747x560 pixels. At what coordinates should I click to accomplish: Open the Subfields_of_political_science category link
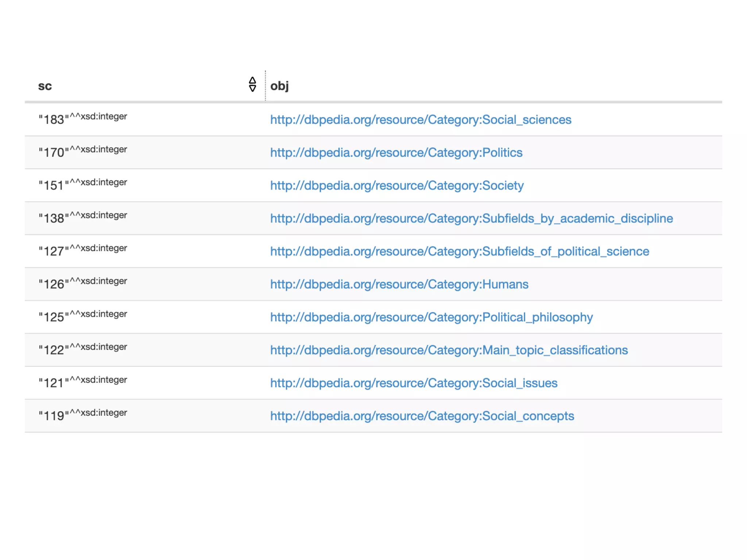(460, 251)
